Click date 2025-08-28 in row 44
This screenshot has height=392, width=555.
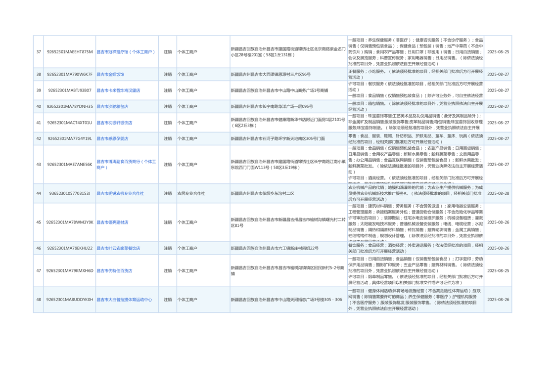click(498, 193)
